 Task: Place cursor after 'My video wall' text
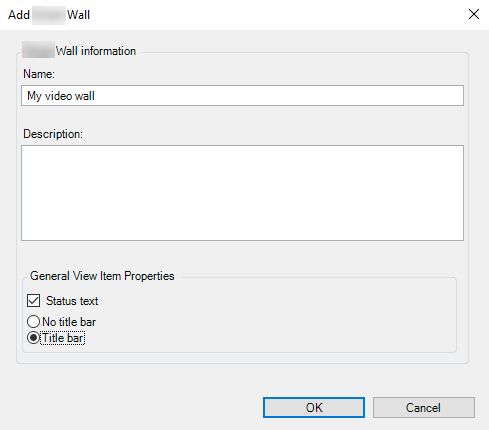click(x=96, y=96)
